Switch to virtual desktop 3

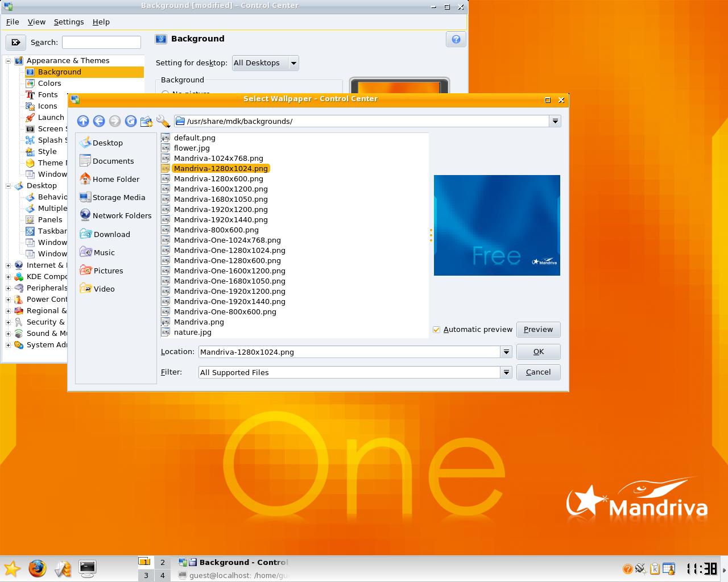tap(146, 576)
